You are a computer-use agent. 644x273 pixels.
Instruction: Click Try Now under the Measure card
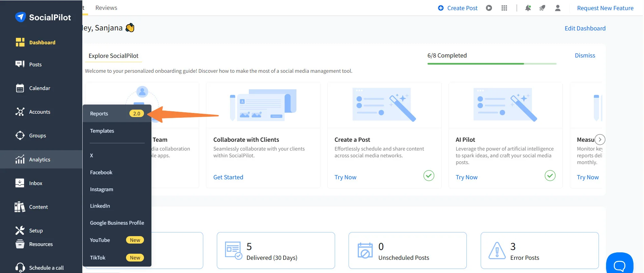click(x=588, y=177)
